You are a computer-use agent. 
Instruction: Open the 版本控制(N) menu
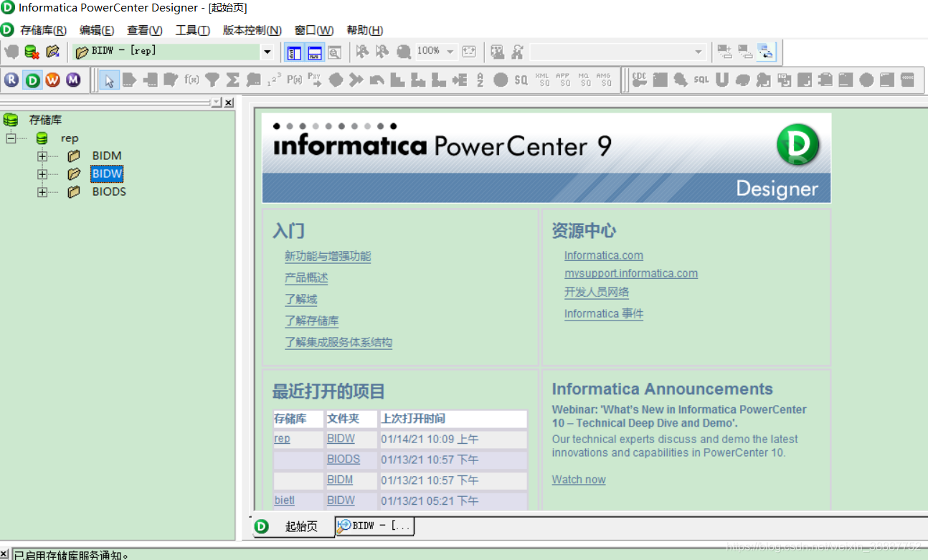click(x=252, y=30)
